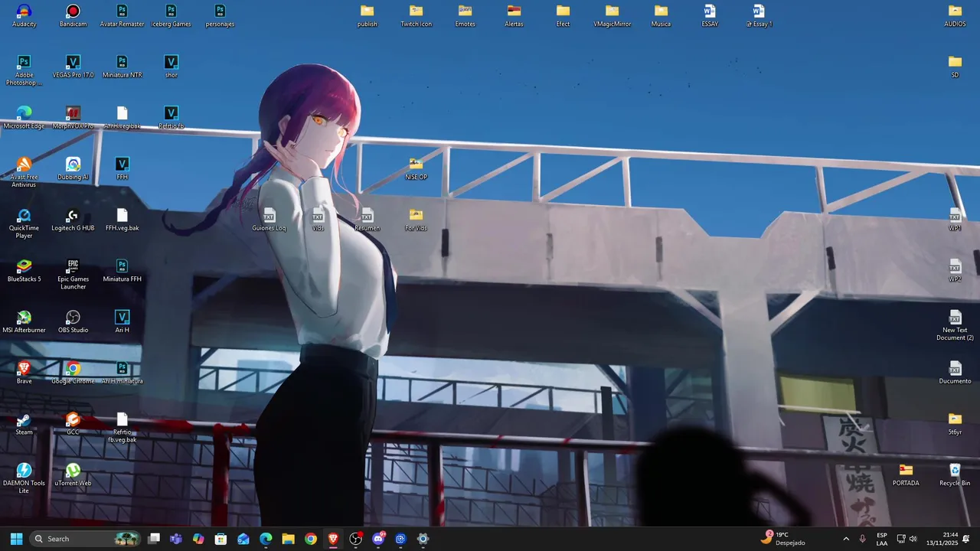This screenshot has height=551, width=980.
Task: Select FFH VEGAS project on desktop
Action: [122, 168]
